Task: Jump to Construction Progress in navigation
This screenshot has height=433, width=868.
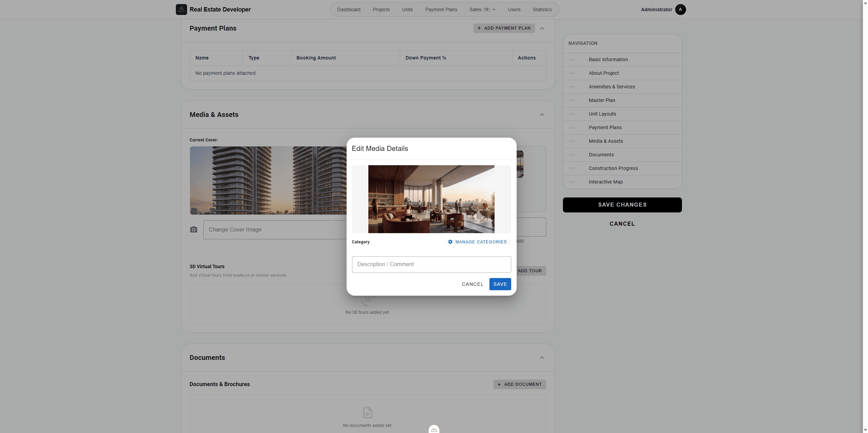Action: (x=613, y=168)
